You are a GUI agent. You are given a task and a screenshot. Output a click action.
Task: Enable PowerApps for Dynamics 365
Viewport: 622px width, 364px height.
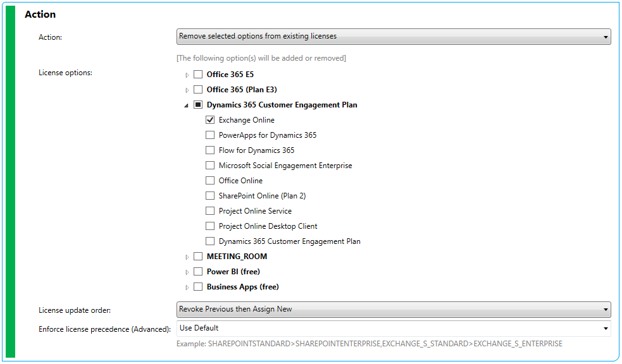coord(210,135)
